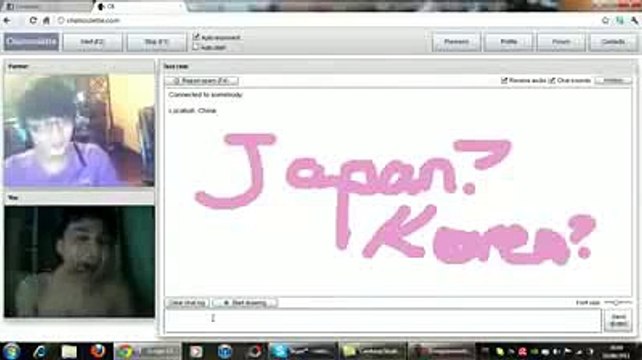Click the Next (F2) button
Viewport: 642px width, 360px height.
93,42
